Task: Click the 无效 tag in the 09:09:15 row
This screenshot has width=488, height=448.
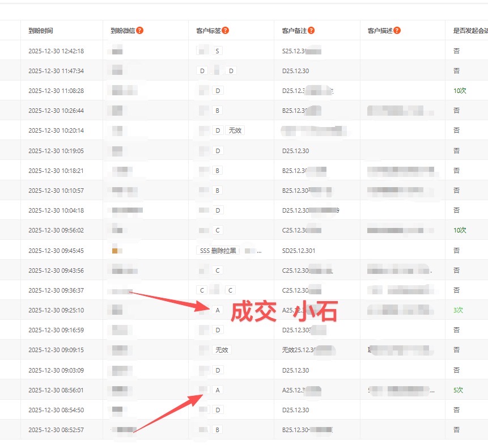Action: point(222,350)
